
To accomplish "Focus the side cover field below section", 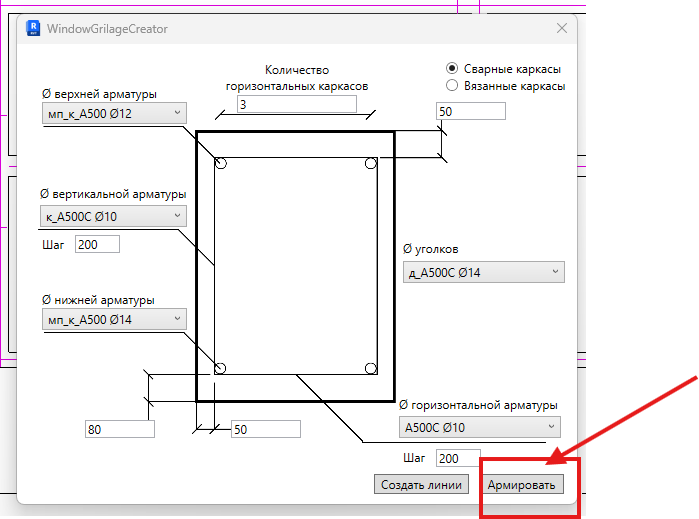I will (x=266, y=429).
